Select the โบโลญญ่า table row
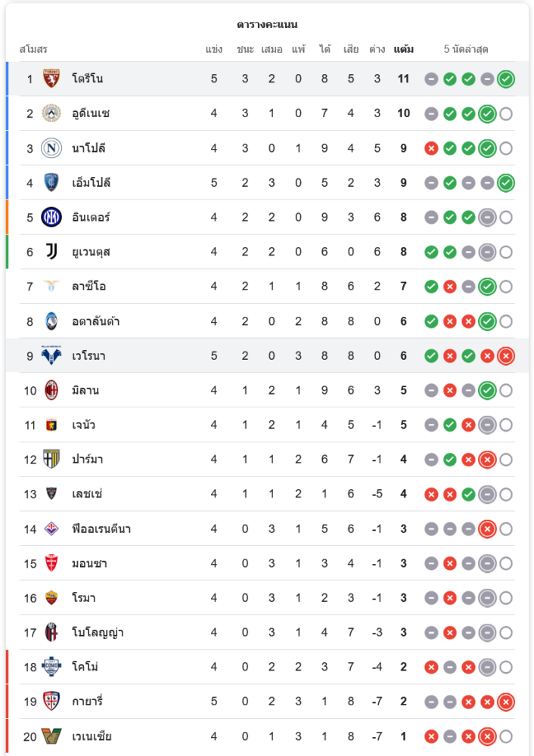The image size is (534, 756). pyautogui.click(x=267, y=633)
